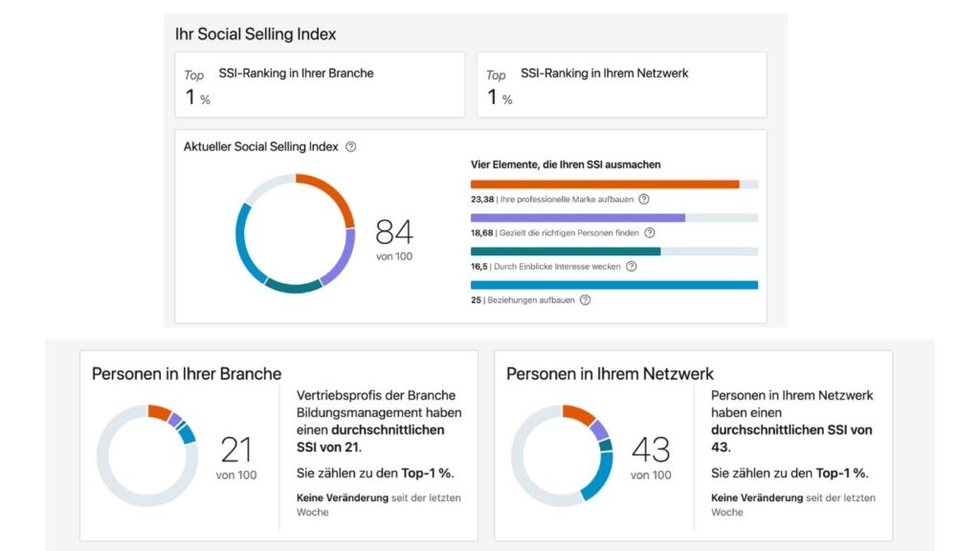Open help icon for Beziehungen aufbauen
This screenshot has width=980, height=551.
tap(585, 299)
